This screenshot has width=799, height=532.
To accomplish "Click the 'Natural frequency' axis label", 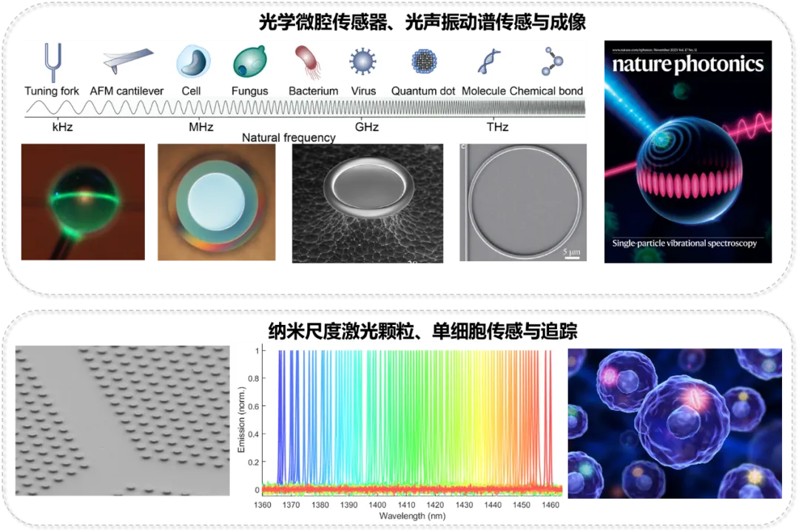I will pos(289,138).
